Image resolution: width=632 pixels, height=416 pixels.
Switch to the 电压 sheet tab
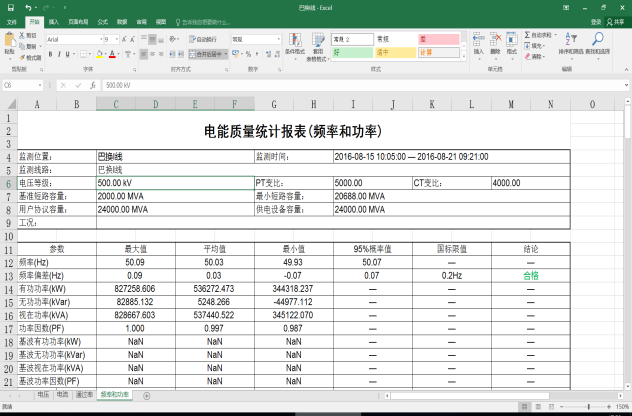44,395
